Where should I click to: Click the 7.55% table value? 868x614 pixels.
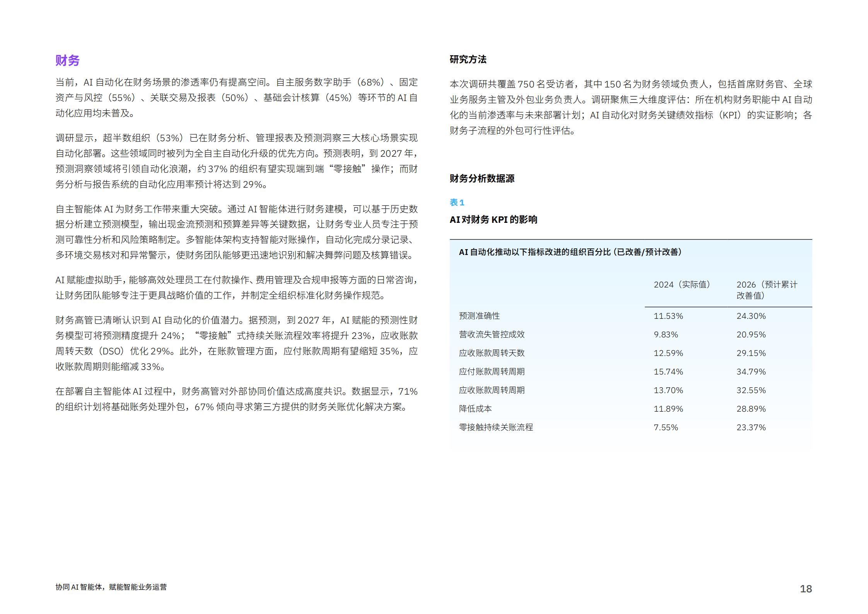coord(666,427)
